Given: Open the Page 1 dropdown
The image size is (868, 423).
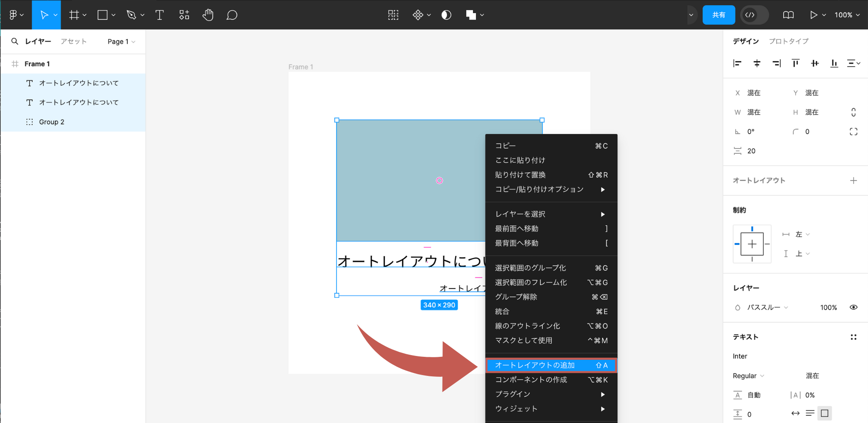Looking at the screenshot, I should click(121, 42).
